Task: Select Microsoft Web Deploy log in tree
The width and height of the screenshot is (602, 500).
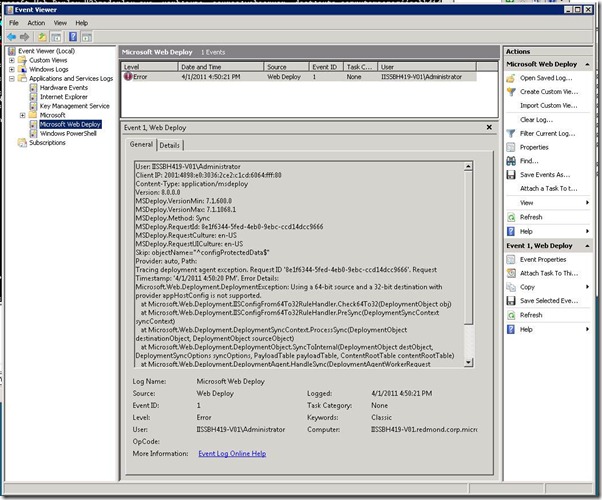Action: [70, 124]
